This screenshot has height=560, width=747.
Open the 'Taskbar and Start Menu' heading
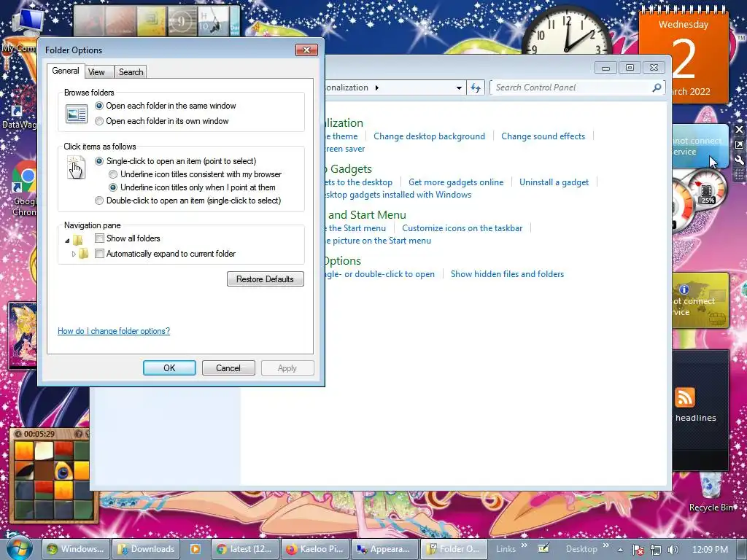click(x=366, y=215)
